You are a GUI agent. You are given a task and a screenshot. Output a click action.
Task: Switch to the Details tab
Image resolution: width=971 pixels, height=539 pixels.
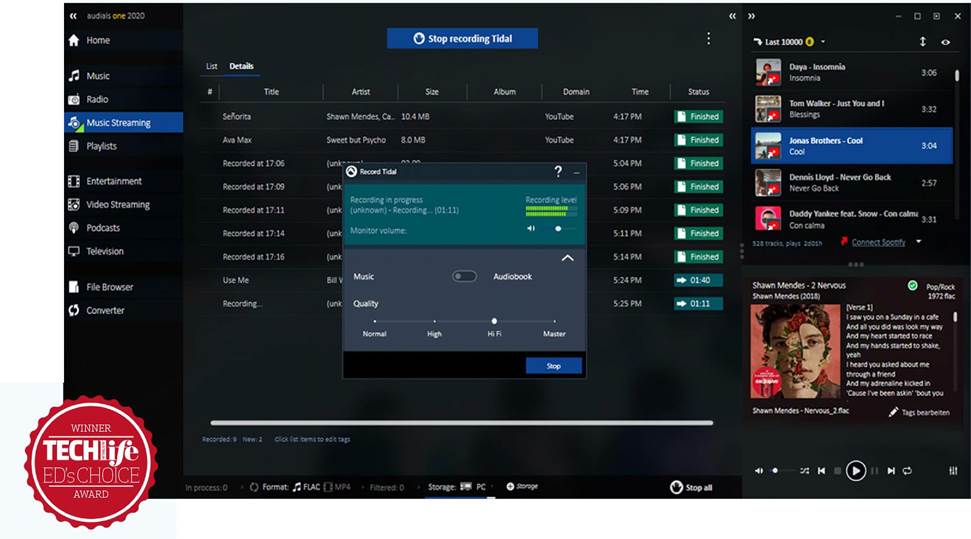point(242,66)
